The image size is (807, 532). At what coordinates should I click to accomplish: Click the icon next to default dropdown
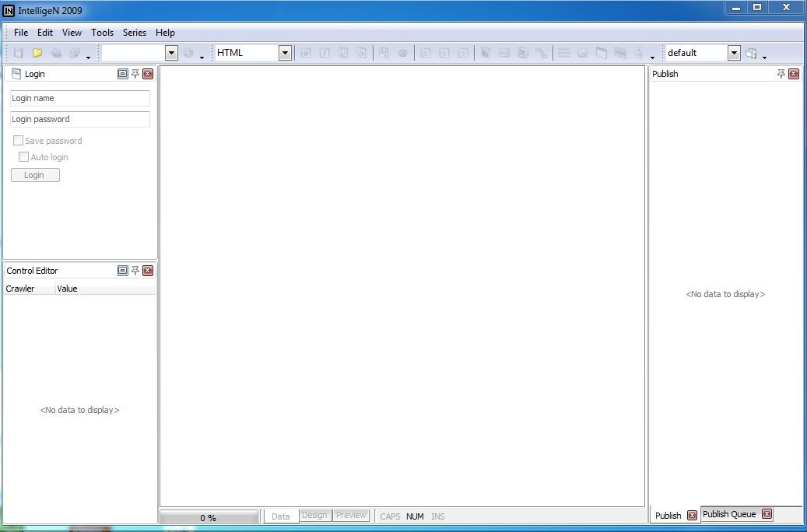click(751, 53)
